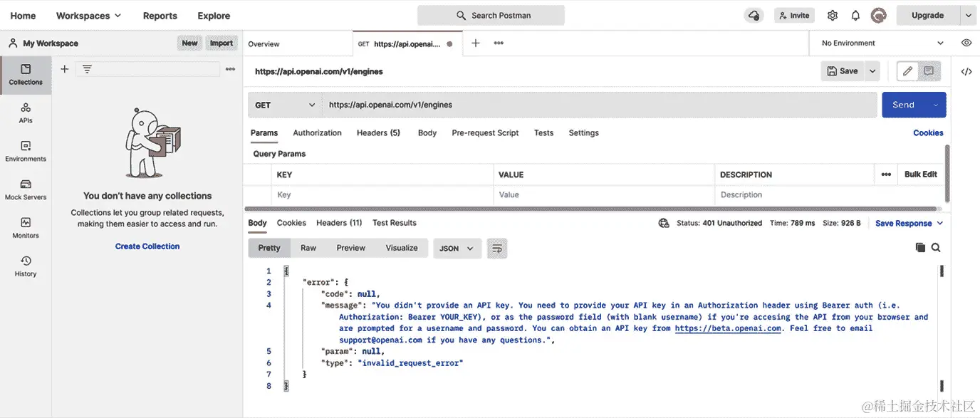Open the code snippet generator

click(x=966, y=71)
